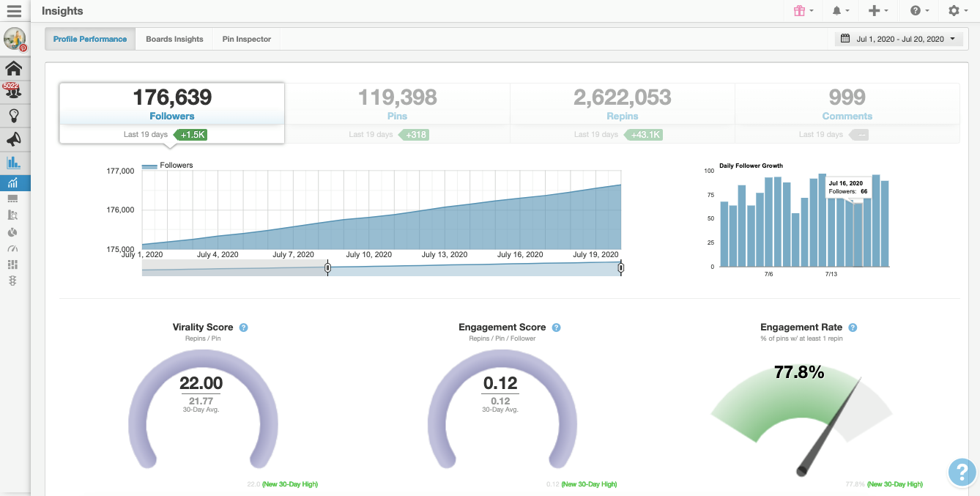Select the Followers metric card
This screenshot has height=496, width=980.
(172, 113)
